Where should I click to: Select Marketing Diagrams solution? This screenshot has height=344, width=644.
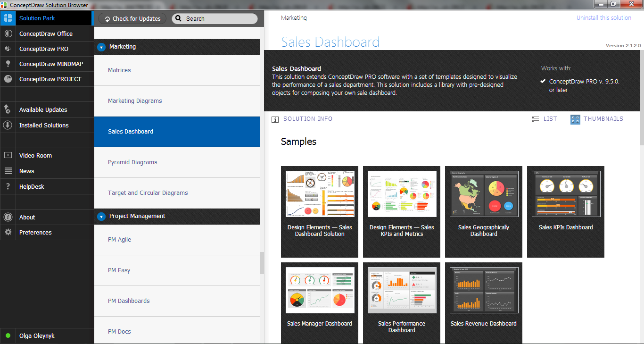coord(177,101)
